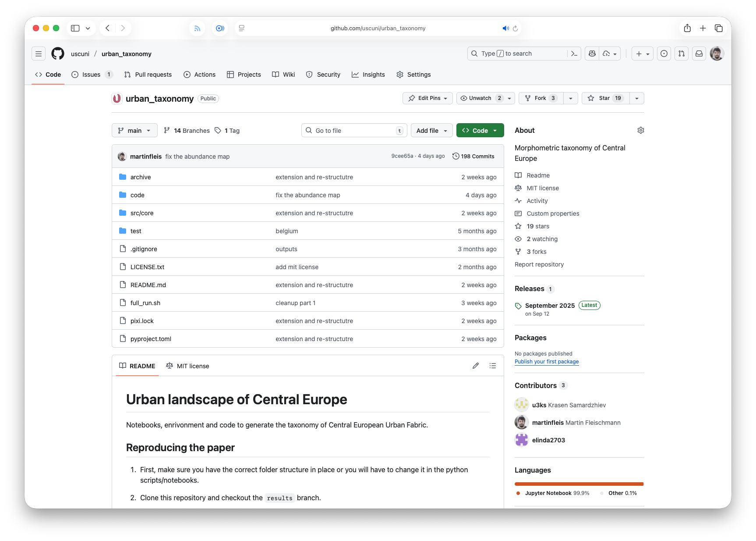Open About settings gear icon
756x541 pixels.
tap(640, 130)
